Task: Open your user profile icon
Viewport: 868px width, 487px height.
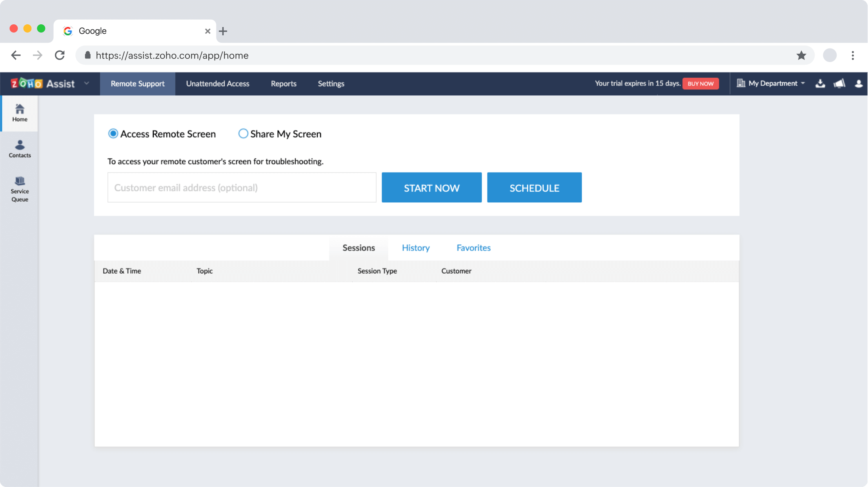Action: [x=859, y=84]
